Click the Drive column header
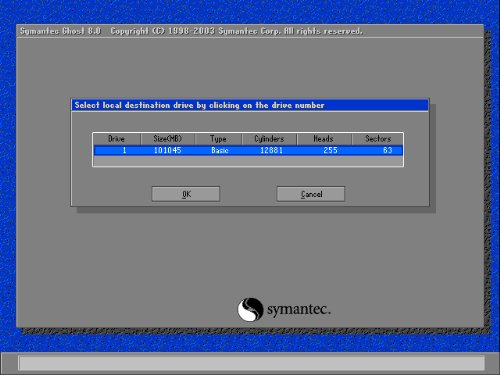500x375 pixels. click(x=117, y=139)
